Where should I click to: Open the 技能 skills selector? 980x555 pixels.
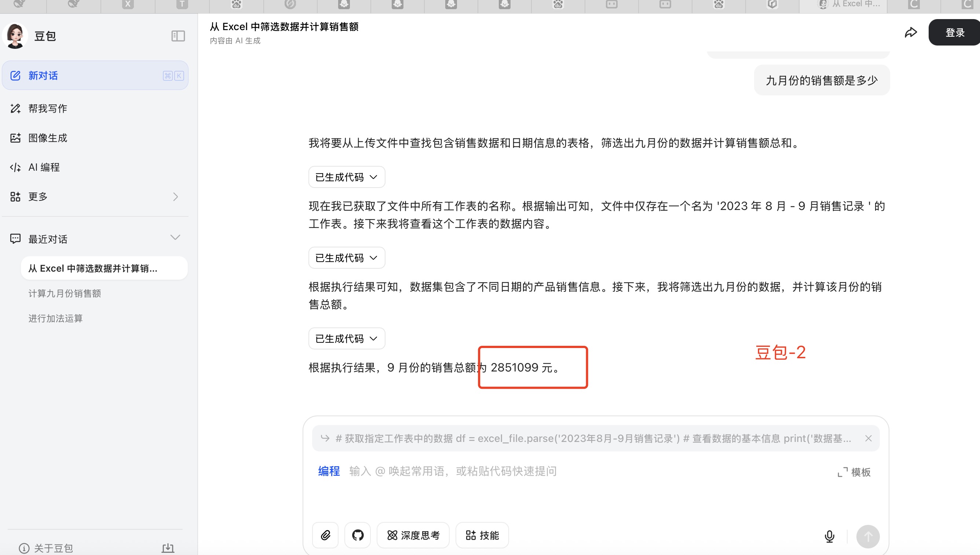click(x=482, y=535)
